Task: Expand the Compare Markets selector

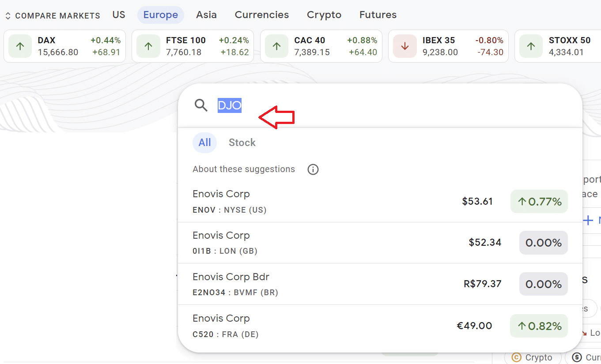Action: pyautogui.click(x=53, y=15)
